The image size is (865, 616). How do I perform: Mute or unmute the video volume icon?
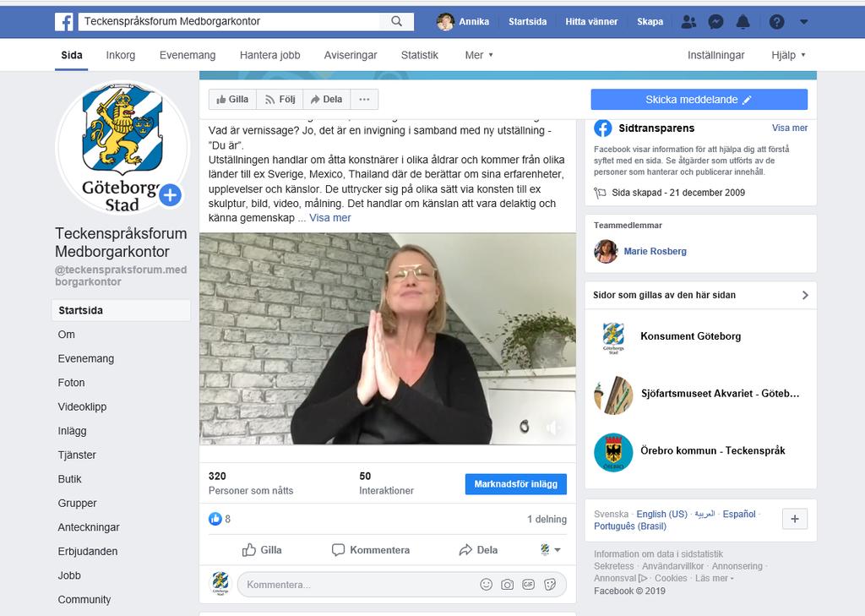pyautogui.click(x=552, y=427)
